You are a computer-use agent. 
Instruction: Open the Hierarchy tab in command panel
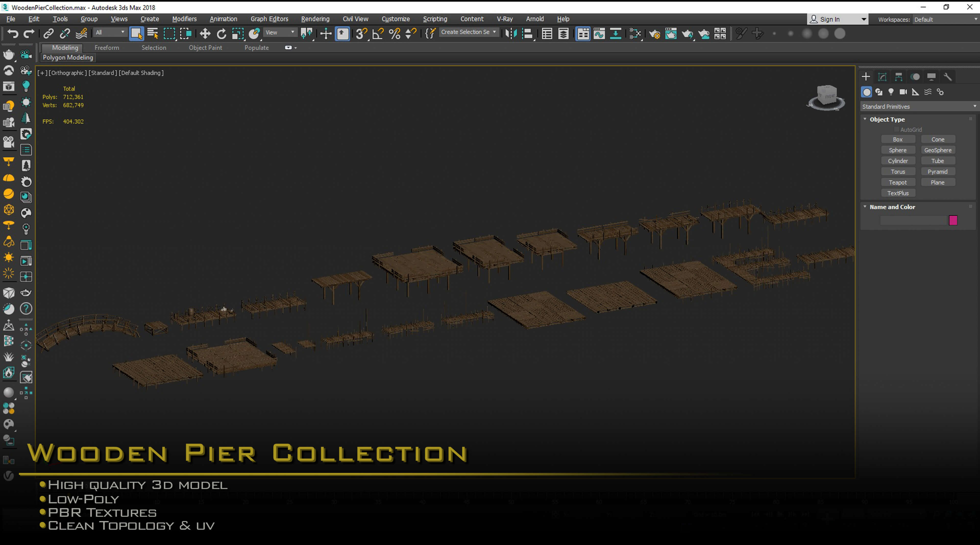point(899,77)
